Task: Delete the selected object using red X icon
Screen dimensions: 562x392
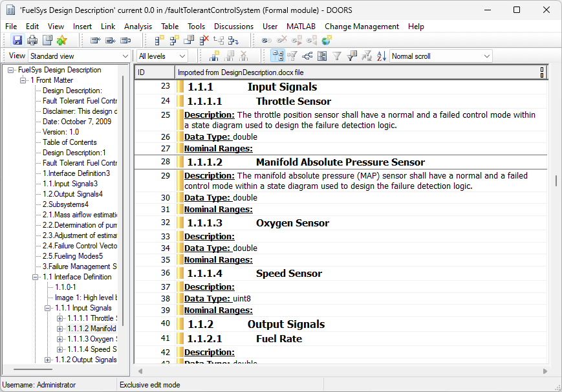Action: [x=203, y=40]
